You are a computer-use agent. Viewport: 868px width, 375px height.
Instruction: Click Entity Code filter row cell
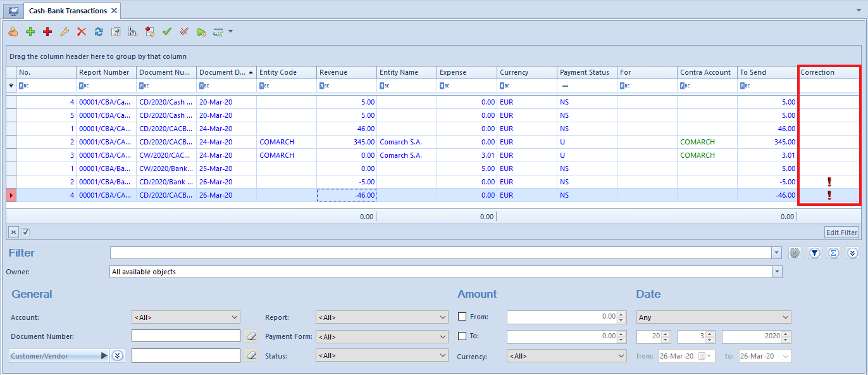pos(287,86)
